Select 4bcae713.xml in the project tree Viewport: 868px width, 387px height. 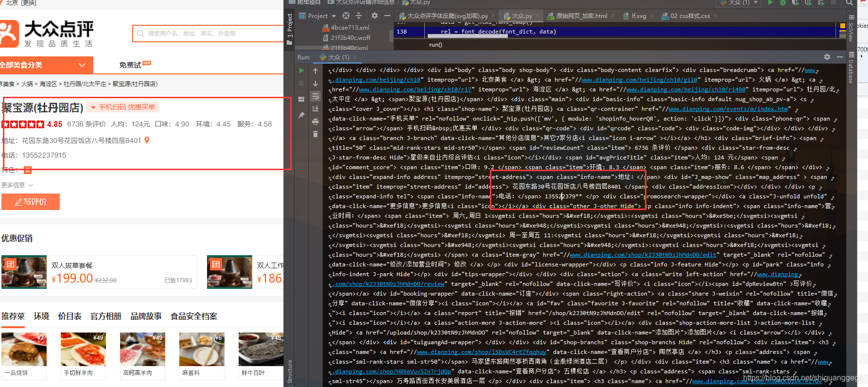(346, 28)
